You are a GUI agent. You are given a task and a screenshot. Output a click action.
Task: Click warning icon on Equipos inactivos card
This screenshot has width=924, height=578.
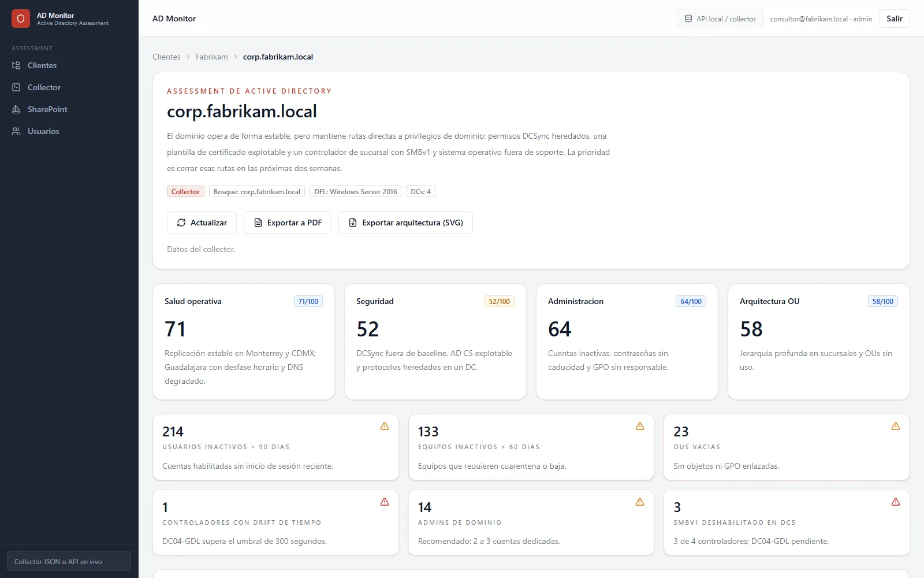(x=640, y=426)
